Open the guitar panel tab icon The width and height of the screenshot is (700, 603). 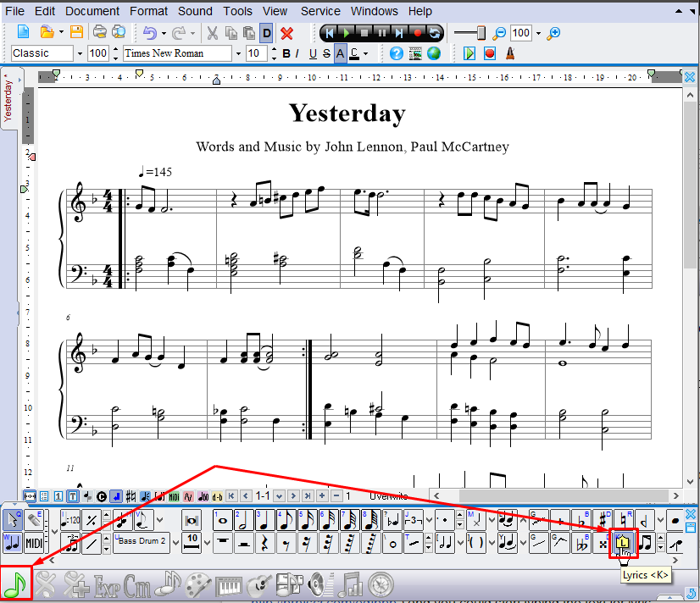point(259,585)
